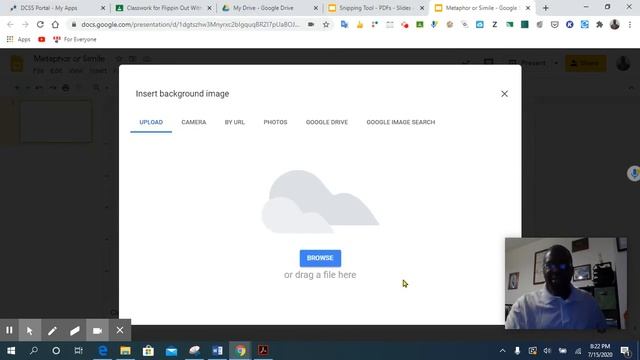The width and height of the screenshot is (640, 360).
Task: Select the UPLOAD tab
Action: 151,122
